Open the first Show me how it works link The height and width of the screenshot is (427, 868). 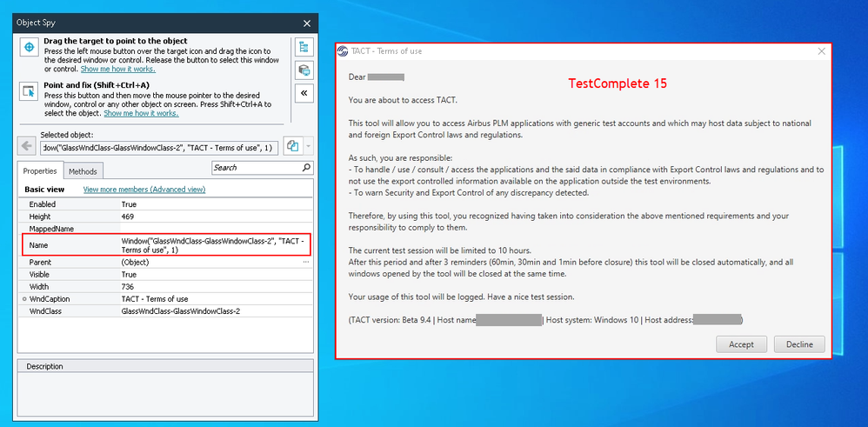click(x=118, y=70)
